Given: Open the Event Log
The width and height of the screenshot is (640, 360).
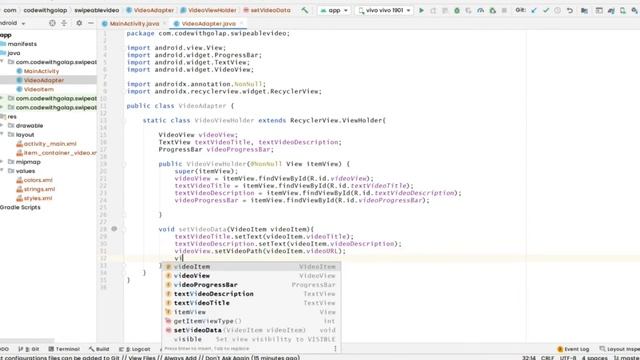Looking at the screenshot, I should (x=573, y=349).
